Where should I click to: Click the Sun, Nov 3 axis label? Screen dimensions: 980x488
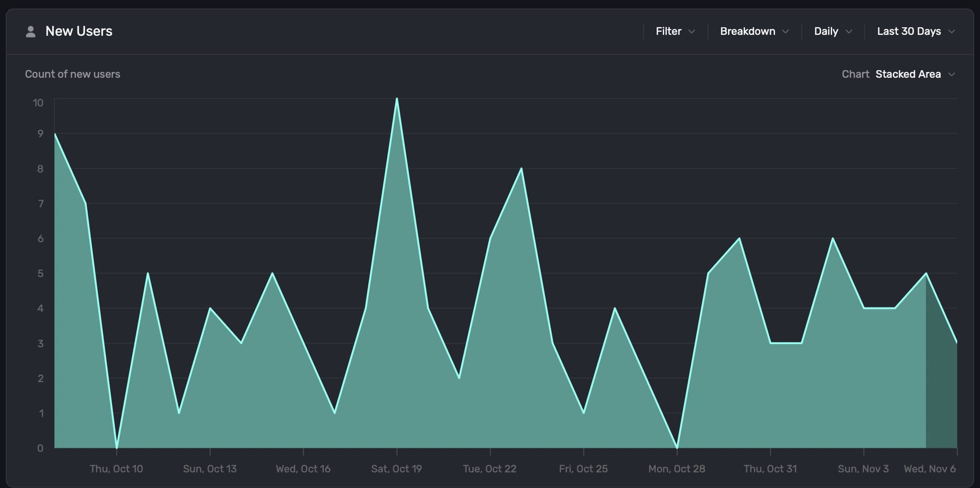point(863,469)
